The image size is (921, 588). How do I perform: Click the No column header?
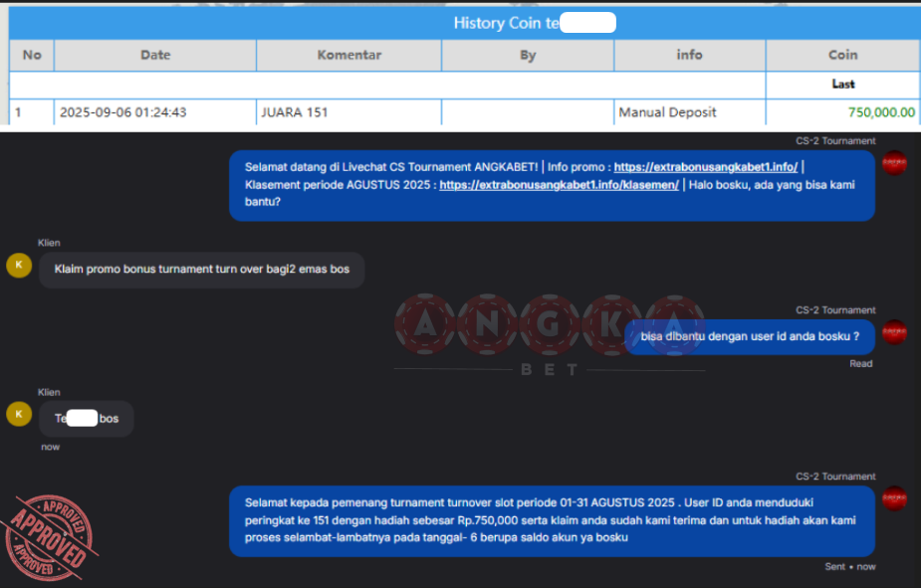click(x=32, y=55)
